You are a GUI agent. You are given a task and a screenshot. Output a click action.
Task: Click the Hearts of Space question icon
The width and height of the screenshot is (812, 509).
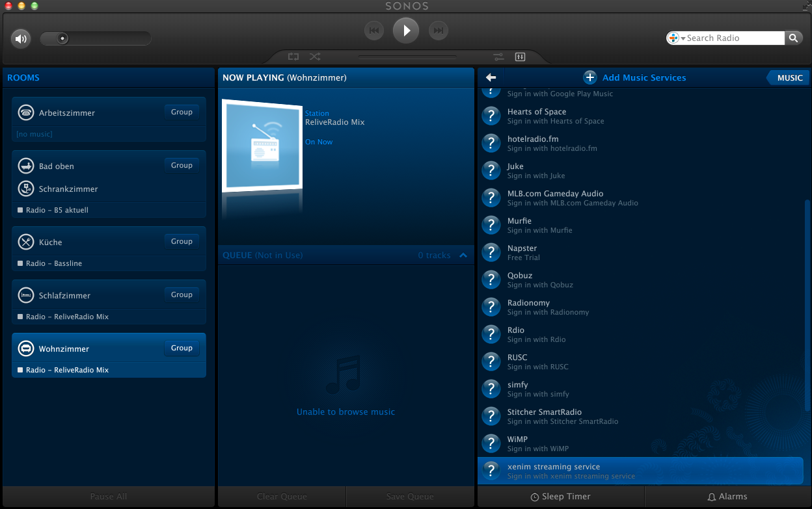coord(491,116)
